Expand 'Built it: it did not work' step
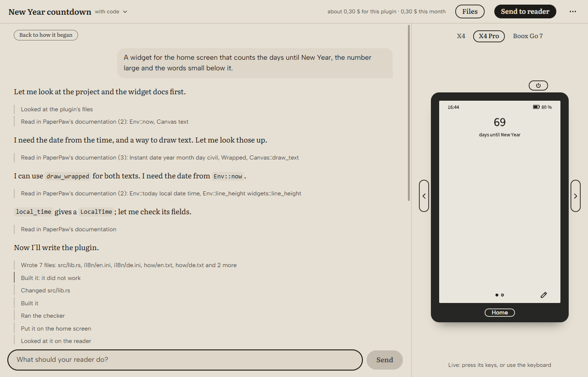 point(51,278)
